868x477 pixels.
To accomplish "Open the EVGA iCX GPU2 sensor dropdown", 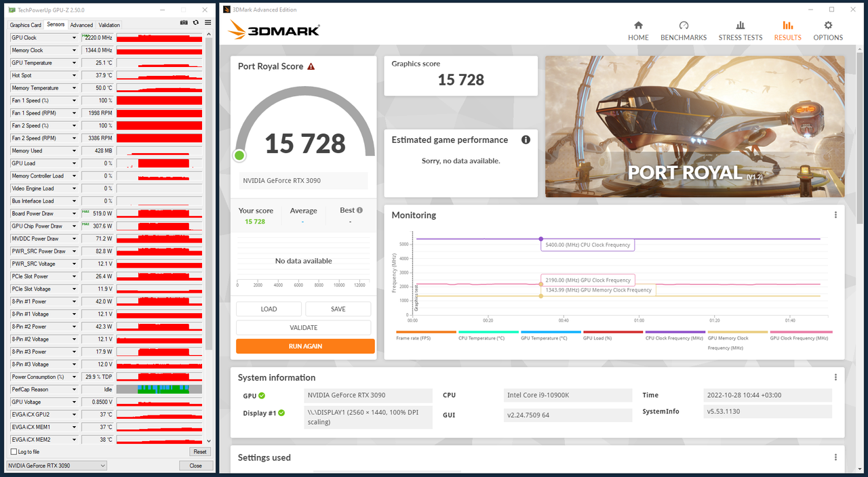I will point(75,414).
